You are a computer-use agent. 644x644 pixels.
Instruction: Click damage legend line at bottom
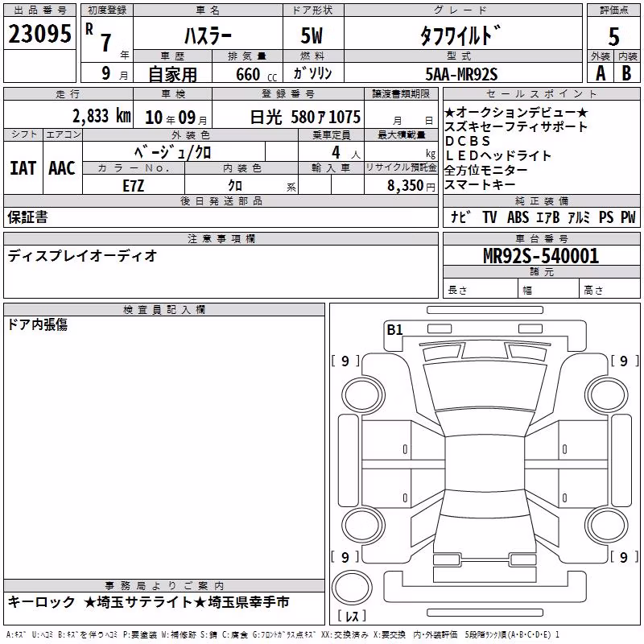[283, 635]
